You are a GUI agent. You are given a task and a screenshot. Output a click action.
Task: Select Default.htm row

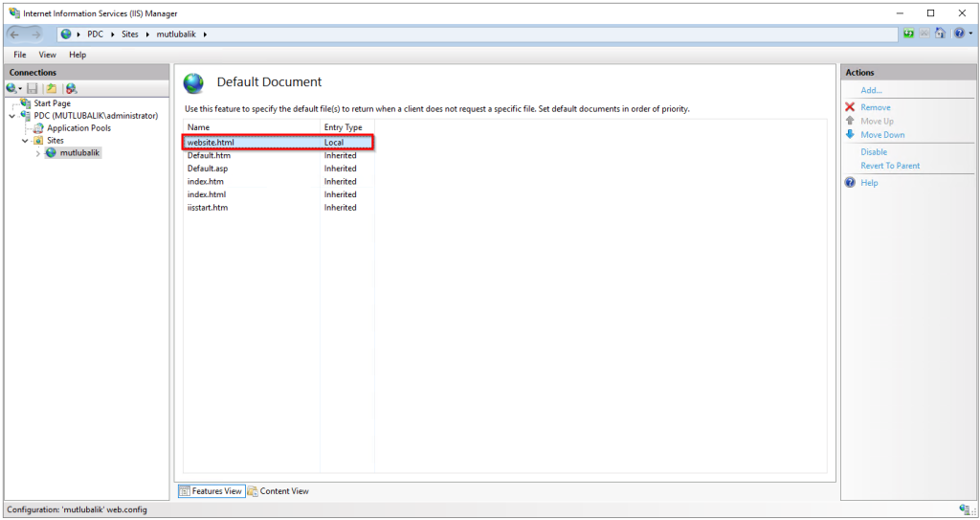278,155
